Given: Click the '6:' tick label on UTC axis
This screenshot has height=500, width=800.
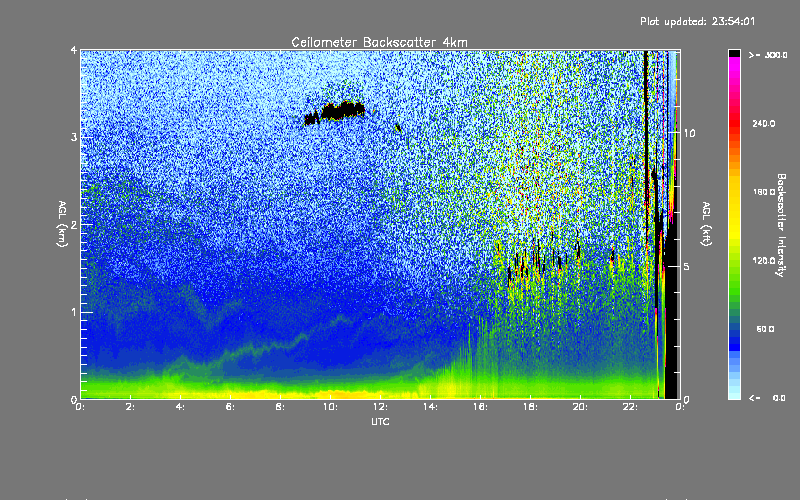Looking at the screenshot, I should click(x=231, y=407).
